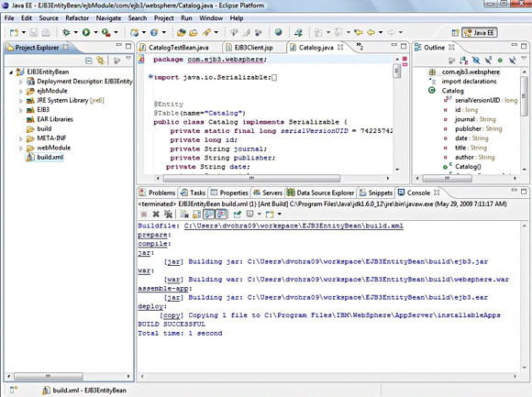Click the deploy target link in console
Viewport: 532px width, 397px height.
coord(150,306)
